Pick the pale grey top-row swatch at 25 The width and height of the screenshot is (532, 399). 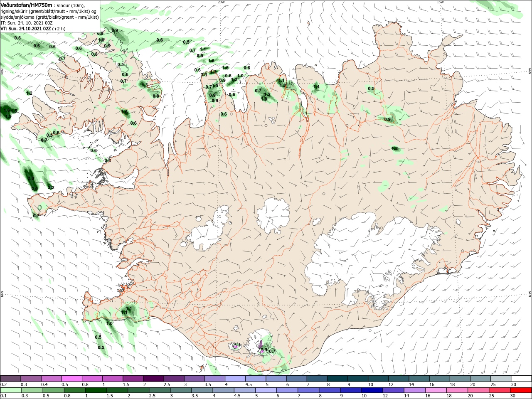[501, 379]
